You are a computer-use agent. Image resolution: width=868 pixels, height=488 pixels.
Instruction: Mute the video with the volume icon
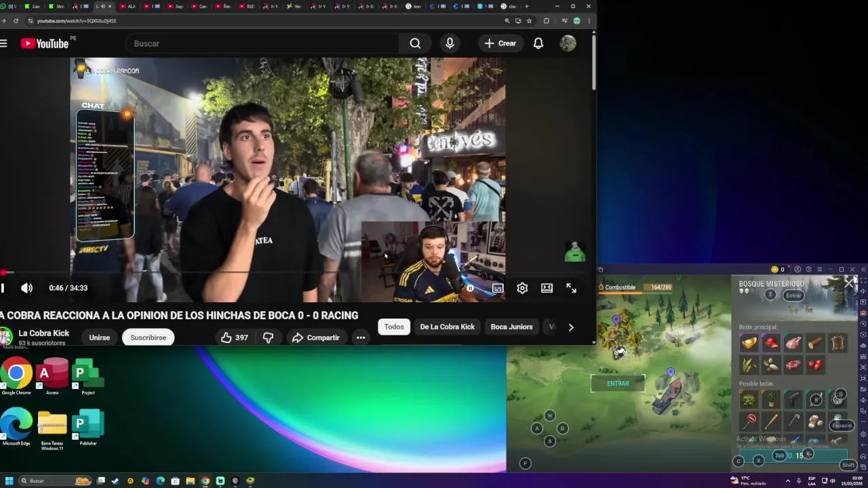pyautogui.click(x=26, y=288)
